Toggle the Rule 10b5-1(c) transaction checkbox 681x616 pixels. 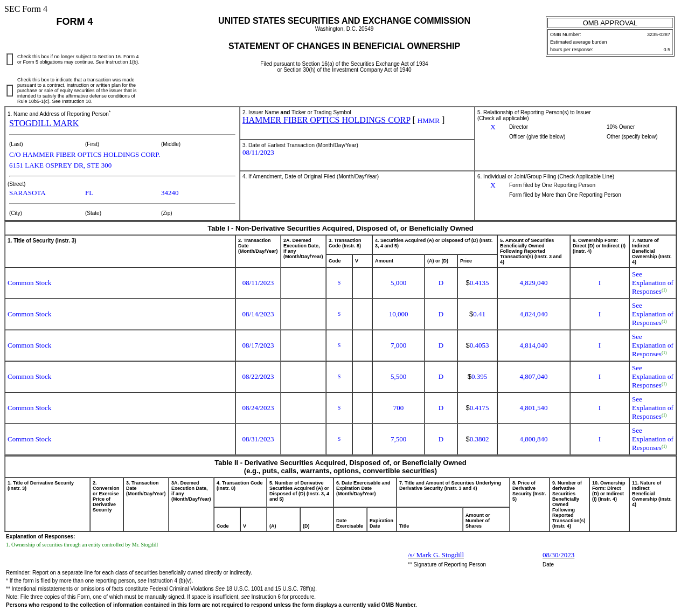pos(10,91)
